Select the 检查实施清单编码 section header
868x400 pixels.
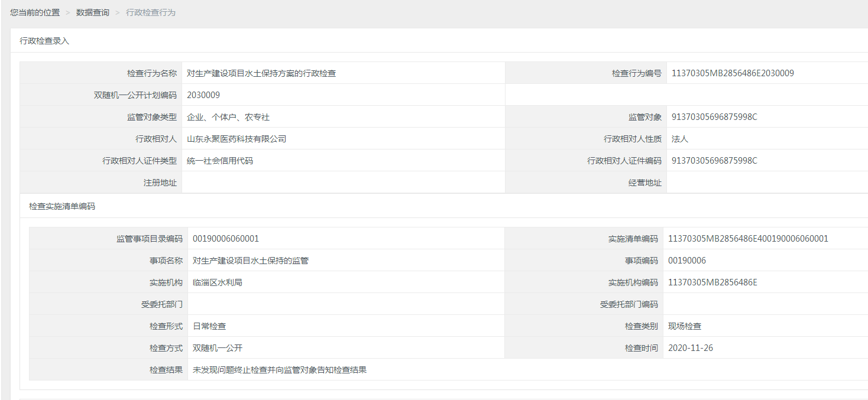tap(62, 206)
